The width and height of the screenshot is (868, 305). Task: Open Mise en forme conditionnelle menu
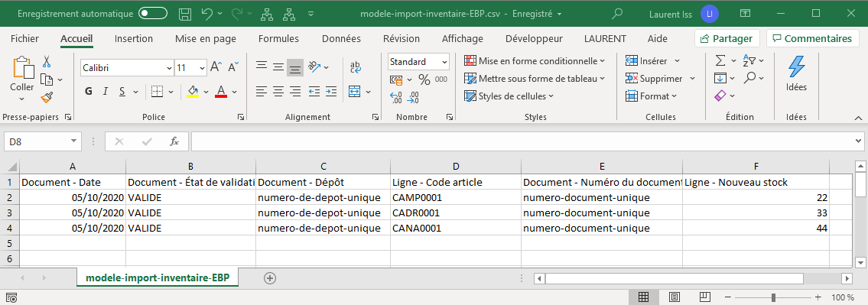coord(535,61)
